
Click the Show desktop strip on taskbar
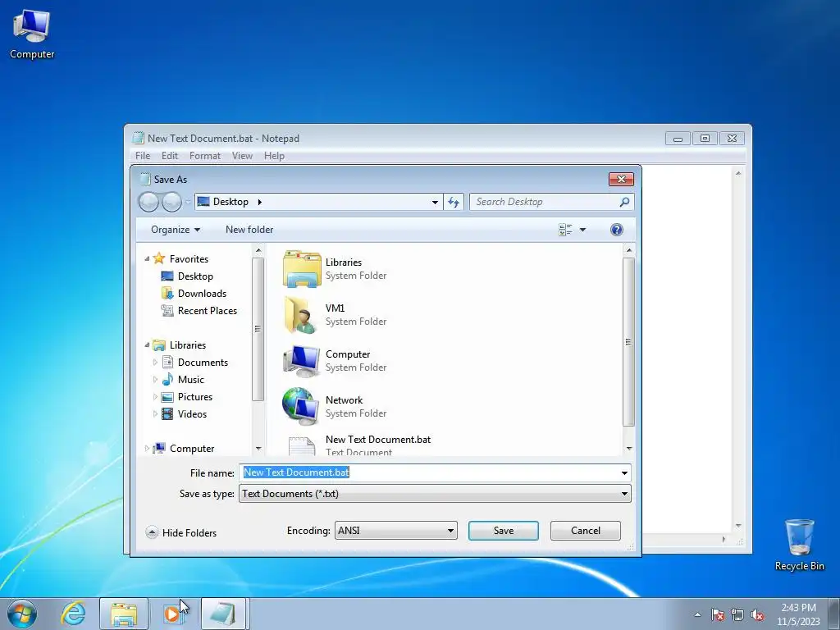coord(834,614)
